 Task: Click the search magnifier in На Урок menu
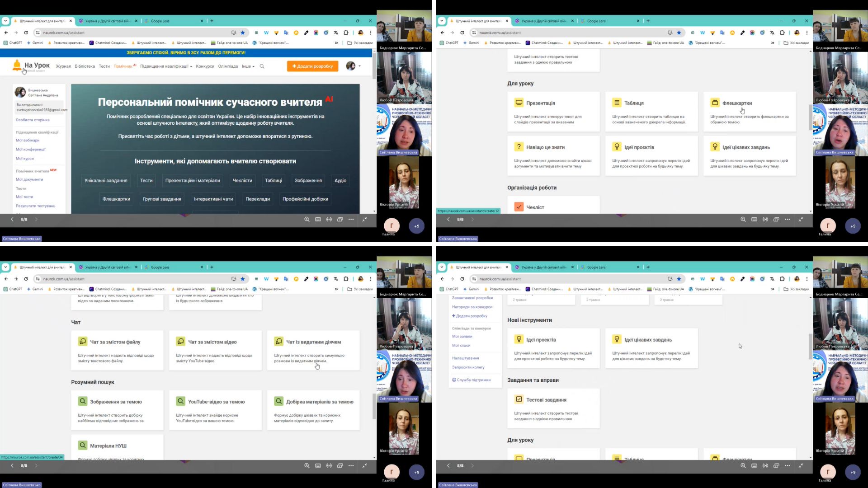[262, 66]
